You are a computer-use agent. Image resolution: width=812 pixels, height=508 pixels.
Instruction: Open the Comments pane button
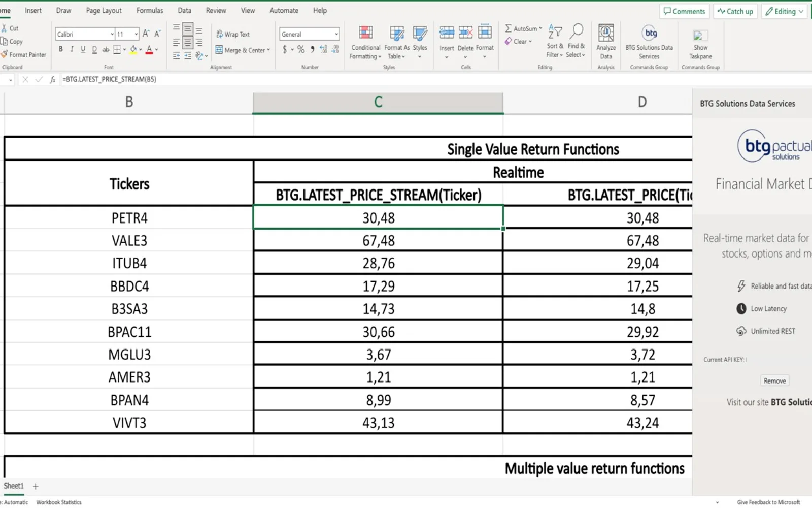[x=684, y=11]
